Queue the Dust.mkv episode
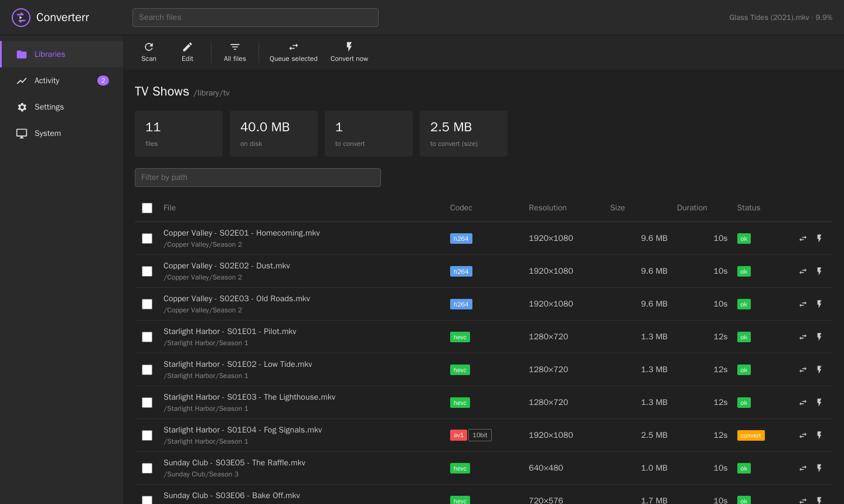Image resolution: width=844 pixels, height=504 pixels. (x=803, y=271)
